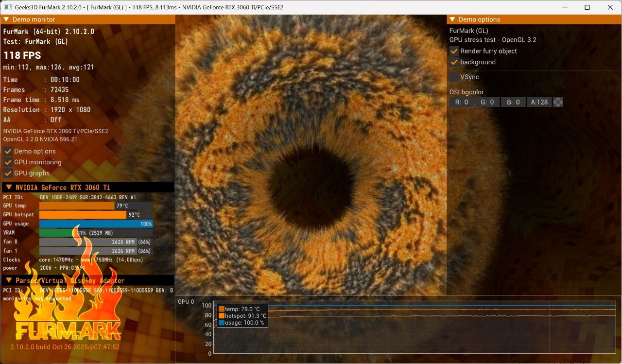This screenshot has width=622, height=364.
Task: Uncheck Render furry object option
Action: click(454, 51)
